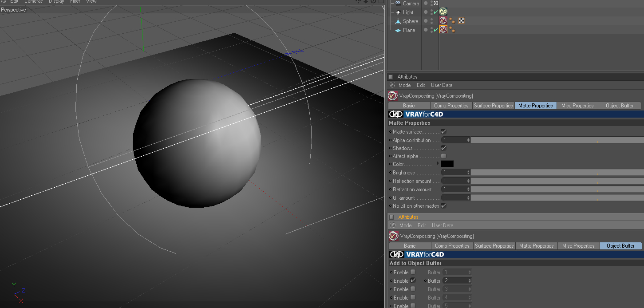Click the VrayCompositing icon in lower Attributes header
Image resolution: width=644 pixels, height=308 pixels.
pos(393,236)
